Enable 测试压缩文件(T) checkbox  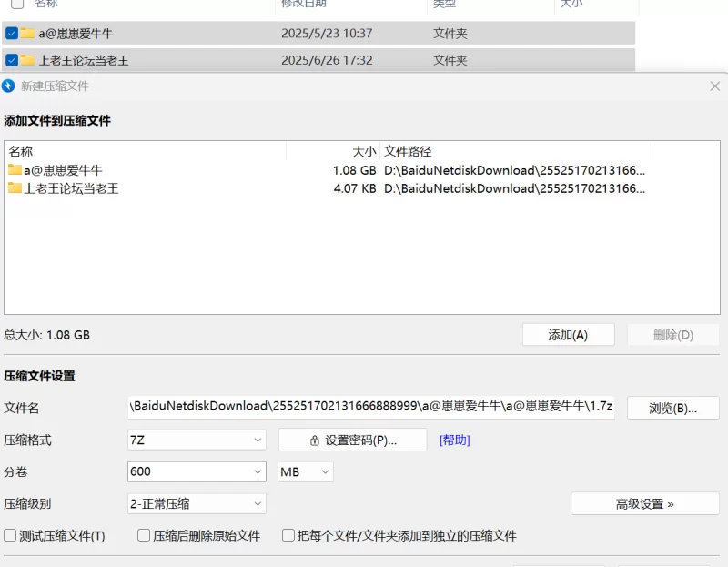[11, 536]
